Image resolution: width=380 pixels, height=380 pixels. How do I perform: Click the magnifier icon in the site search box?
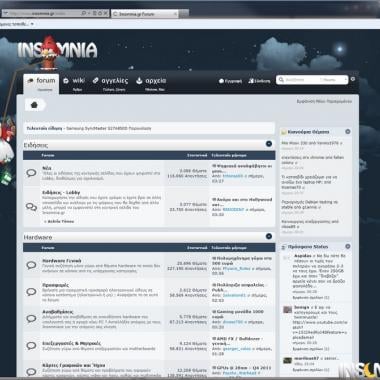[281, 80]
